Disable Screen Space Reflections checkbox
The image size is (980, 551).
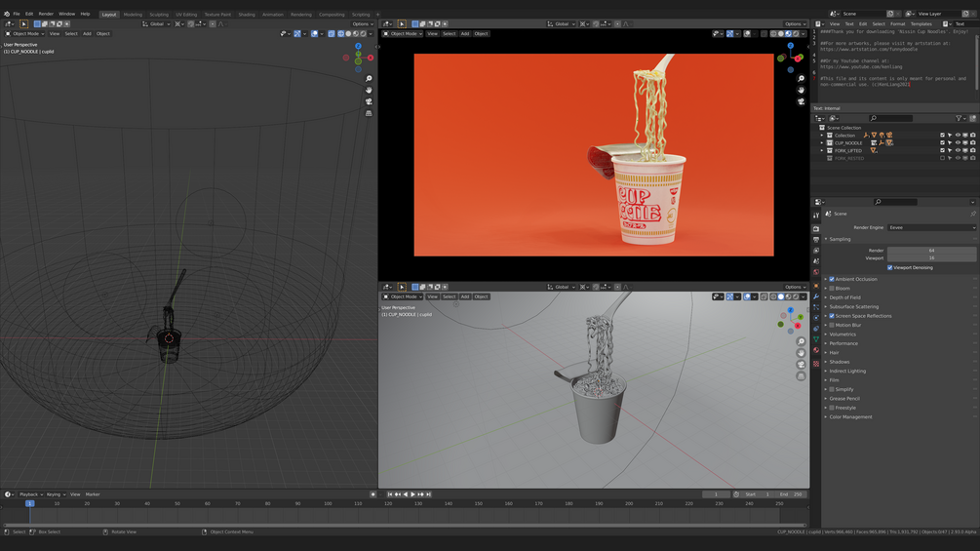point(832,316)
